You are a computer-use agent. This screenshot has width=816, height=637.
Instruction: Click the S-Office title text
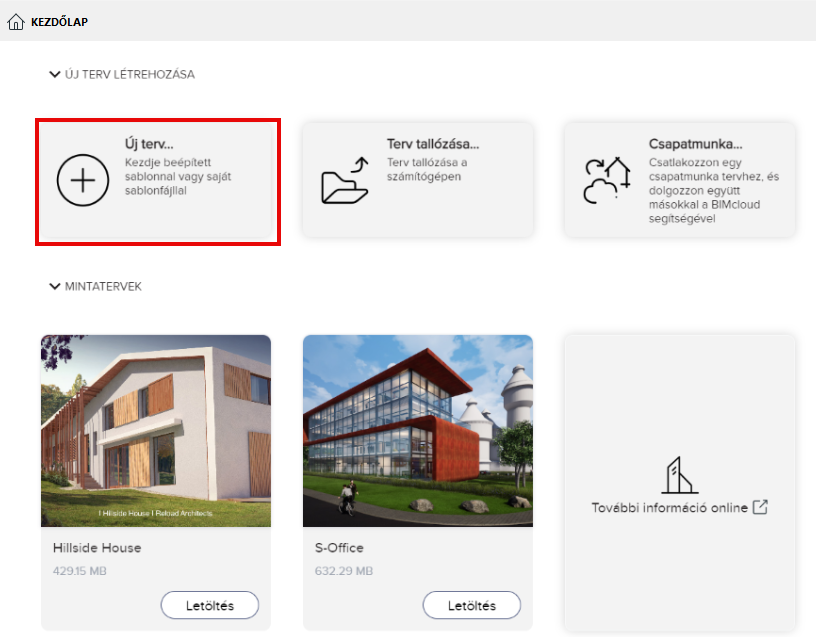click(x=339, y=547)
